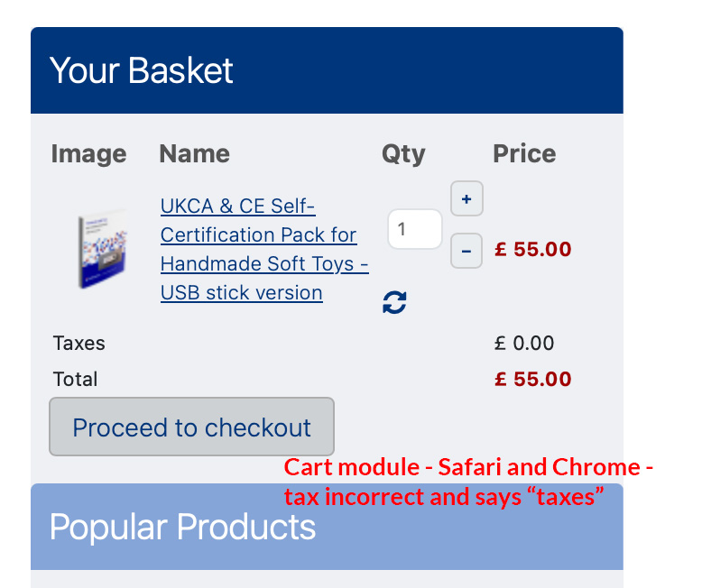The width and height of the screenshot is (702, 588).
Task: Click the 'USB stick version' link text
Action: tap(241, 292)
